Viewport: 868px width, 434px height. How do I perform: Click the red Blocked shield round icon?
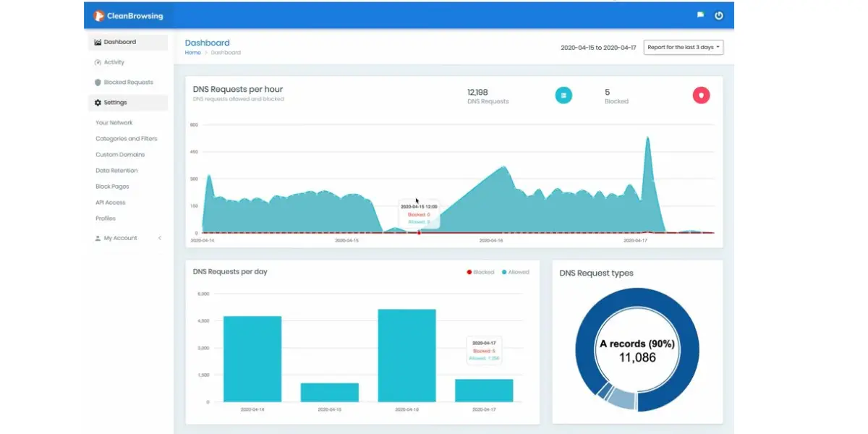pos(701,95)
